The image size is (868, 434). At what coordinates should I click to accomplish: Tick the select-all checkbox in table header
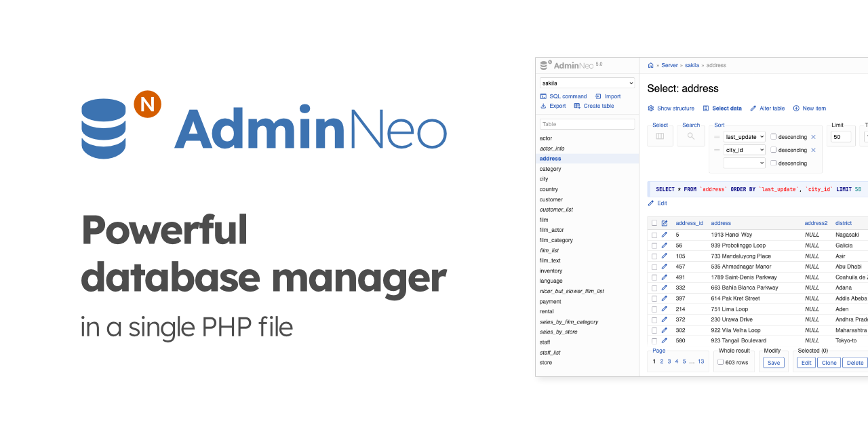click(x=654, y=223)
